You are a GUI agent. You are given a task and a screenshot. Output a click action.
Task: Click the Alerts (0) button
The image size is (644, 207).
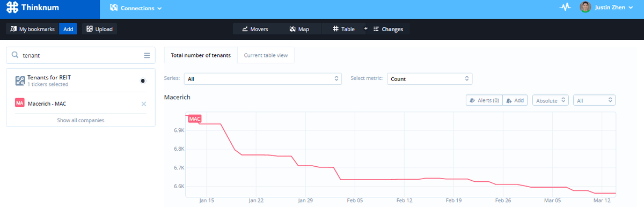(484, 100)
